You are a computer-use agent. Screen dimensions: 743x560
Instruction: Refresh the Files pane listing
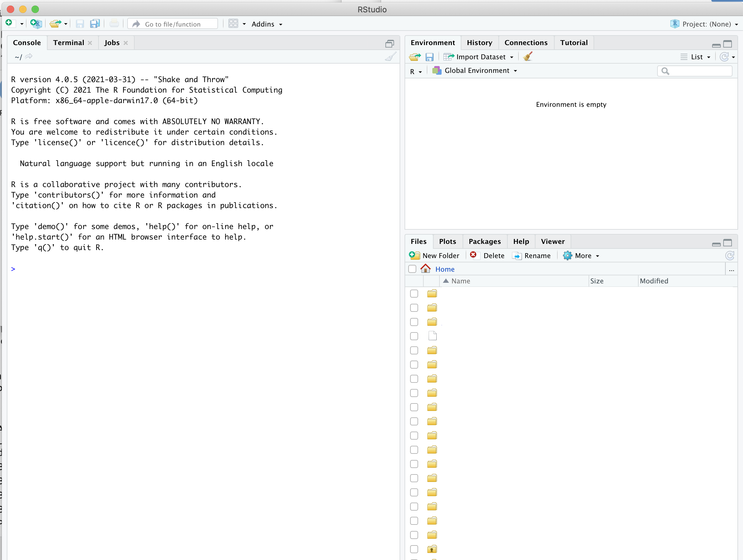tap(729, 256)
